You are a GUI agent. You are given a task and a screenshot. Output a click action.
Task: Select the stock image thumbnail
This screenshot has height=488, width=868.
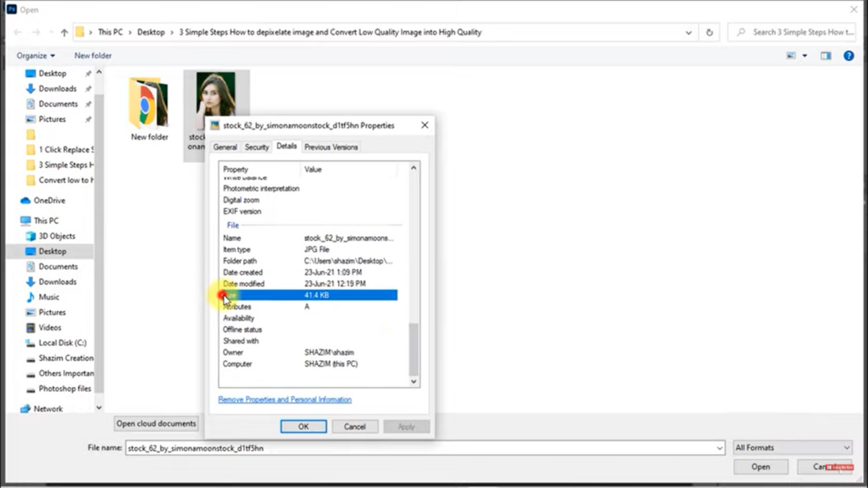(x=216, y=93)
